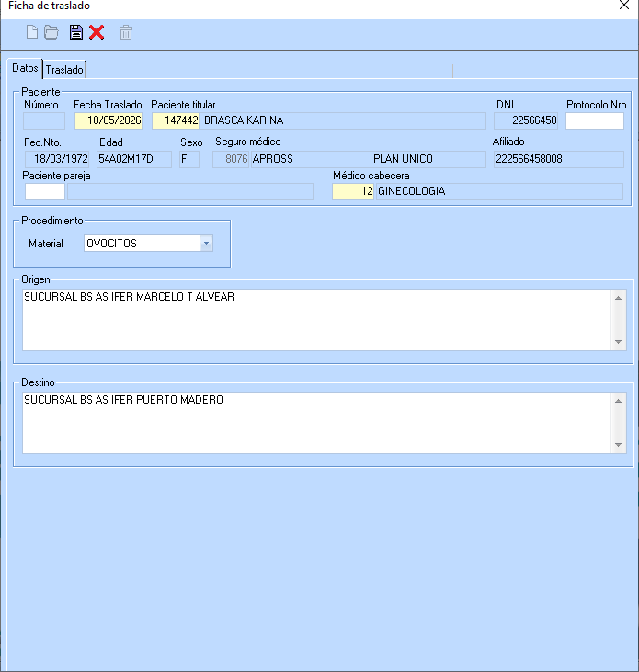This screenshot has height=672, width=639.
Task: Edit the Fecha Traslado field 10/05/2026
Action: coord(108,120)
